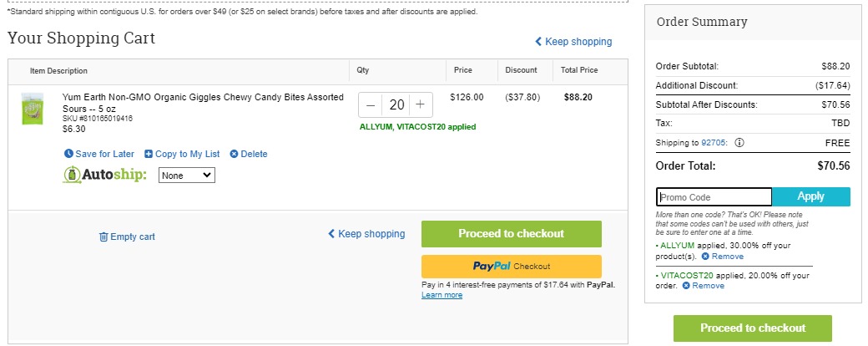Increase quantity with the plus button

click(420, 104)
